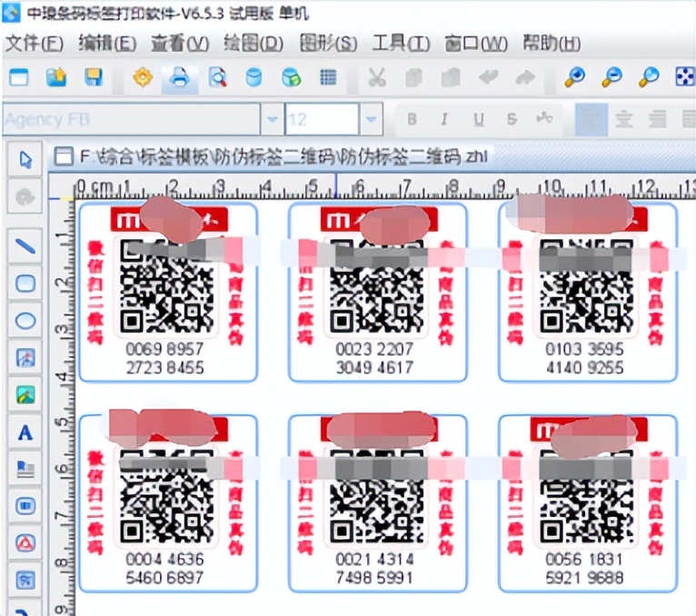696x616 pixels.
Task: Click the label with number 0056 1831
Action: 588,502
